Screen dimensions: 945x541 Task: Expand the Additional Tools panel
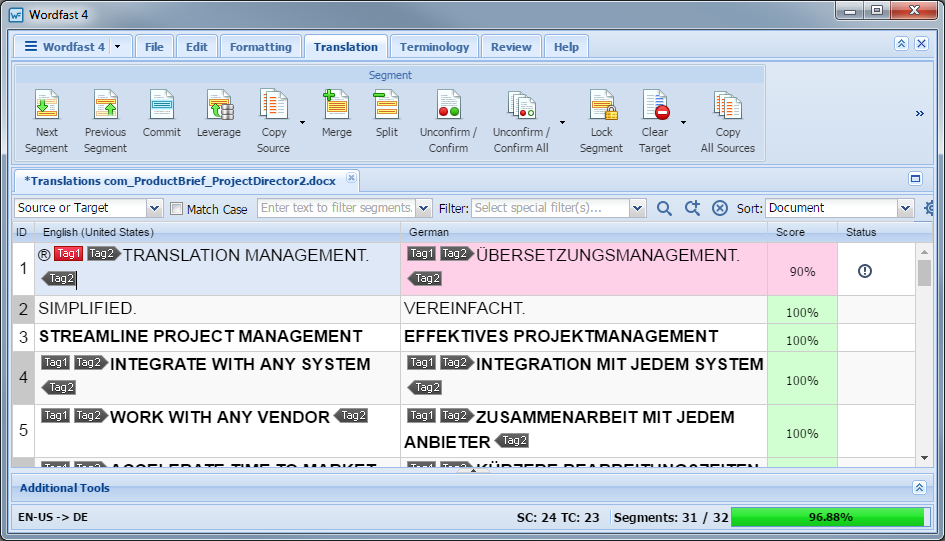coord(919,487)
